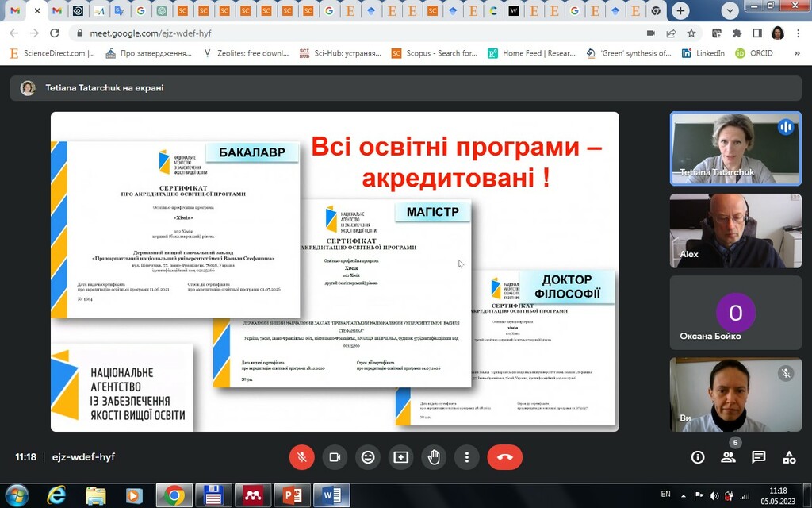The height and width of the screenshot is (508, 812).
Task: Open the Windows Start menu
Action: [x=17, y=495]
